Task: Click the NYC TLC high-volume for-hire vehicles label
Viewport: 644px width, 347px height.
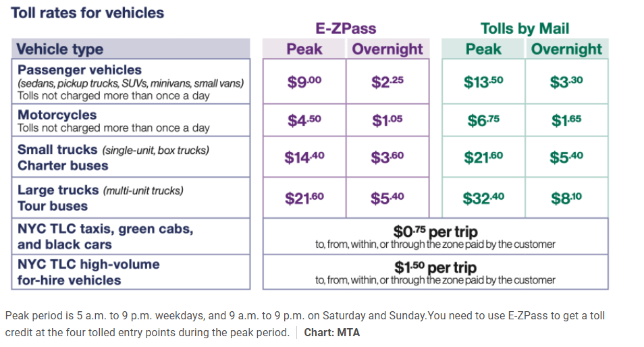Action: (88, 271)
